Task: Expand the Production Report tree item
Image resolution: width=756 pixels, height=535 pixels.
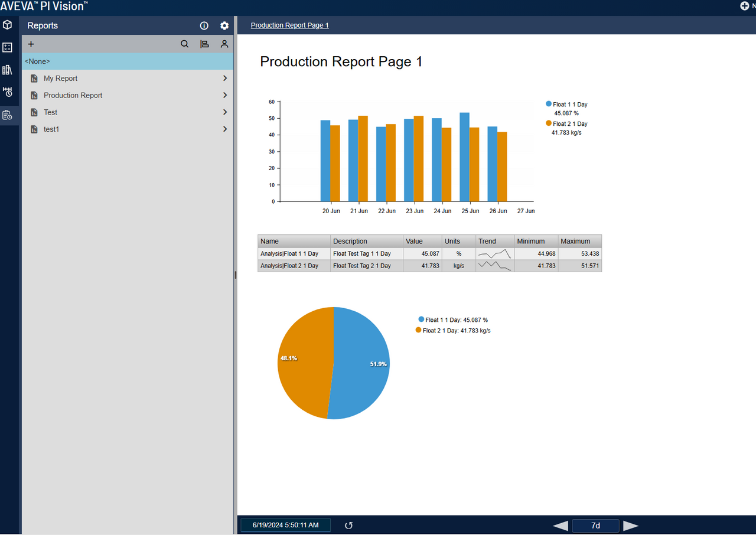Action: (x=224, y=94)
